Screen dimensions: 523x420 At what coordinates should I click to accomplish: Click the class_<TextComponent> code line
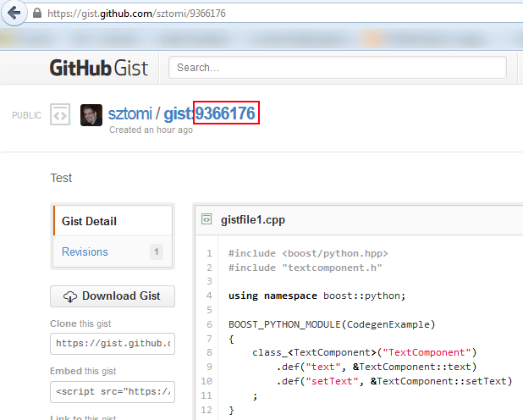tap(365, 352)
